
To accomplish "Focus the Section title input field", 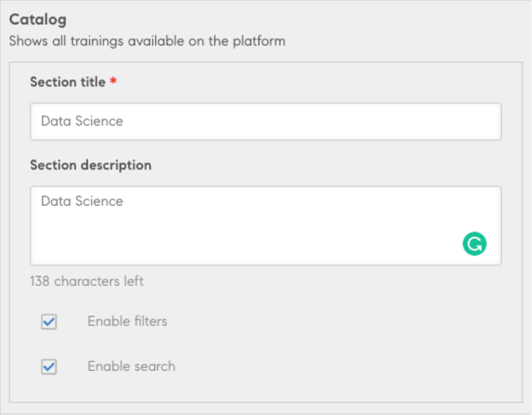I will (265, 121).
